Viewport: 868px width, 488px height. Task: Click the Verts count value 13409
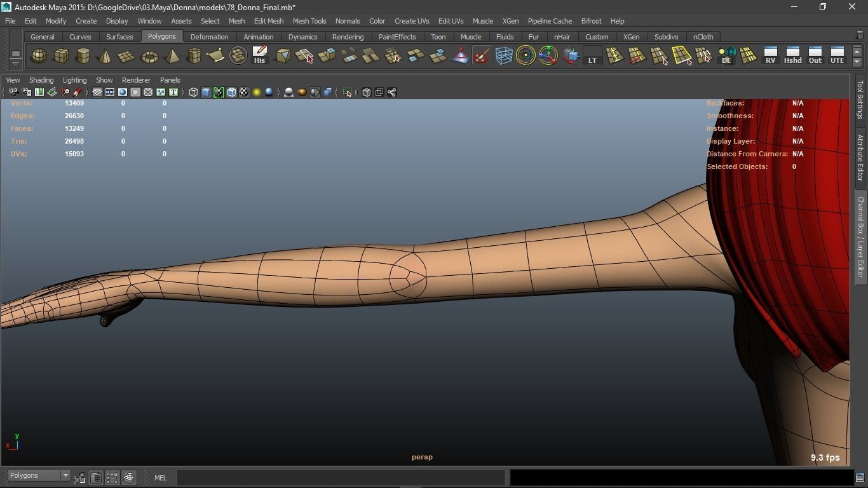pyautogui.click(x=74, y=103)
